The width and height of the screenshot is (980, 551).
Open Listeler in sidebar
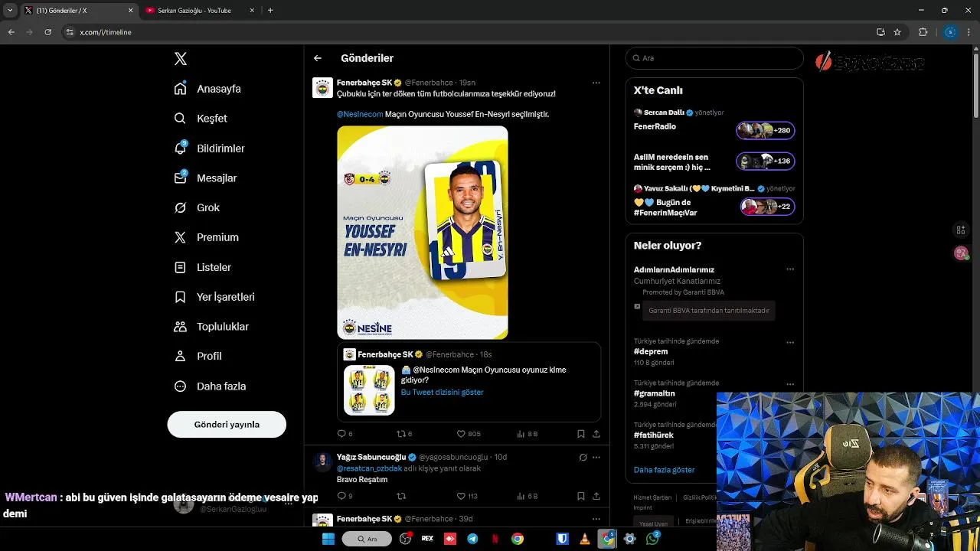[202, 267]
